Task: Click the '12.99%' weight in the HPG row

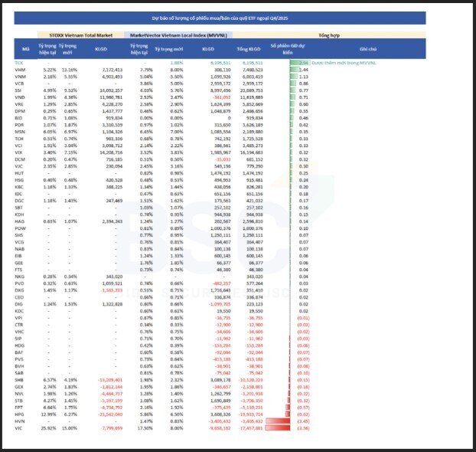Action: pyautogui.click(x=48, y=414)
